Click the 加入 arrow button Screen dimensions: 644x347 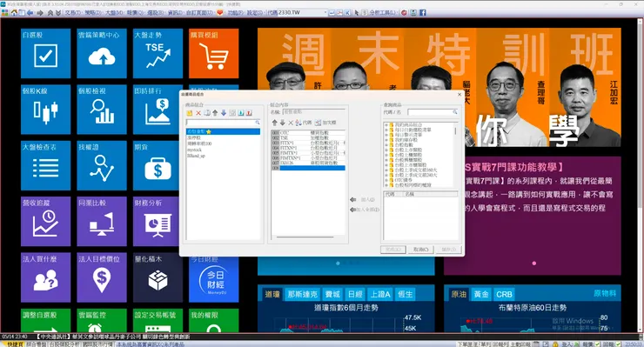[362, 199]
